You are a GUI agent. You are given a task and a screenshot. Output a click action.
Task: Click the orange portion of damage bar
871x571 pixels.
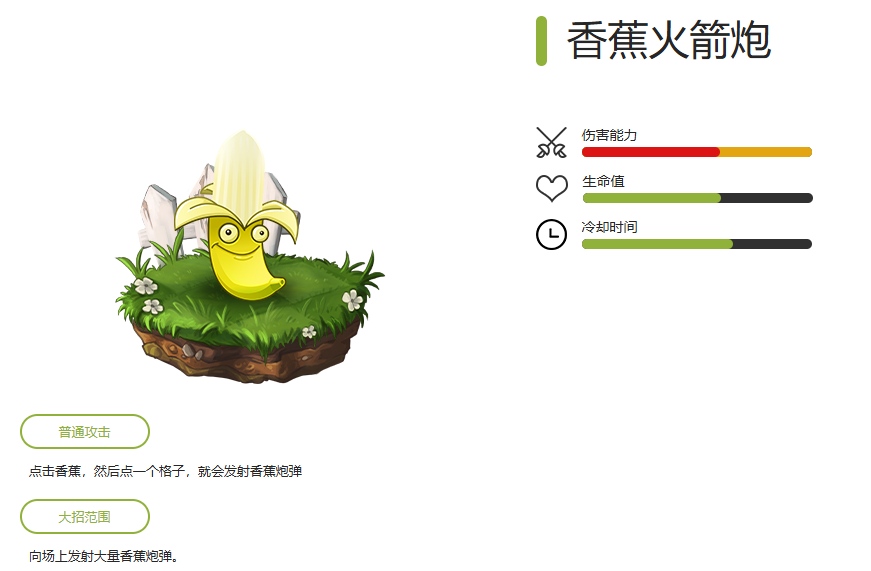[766, 152]
